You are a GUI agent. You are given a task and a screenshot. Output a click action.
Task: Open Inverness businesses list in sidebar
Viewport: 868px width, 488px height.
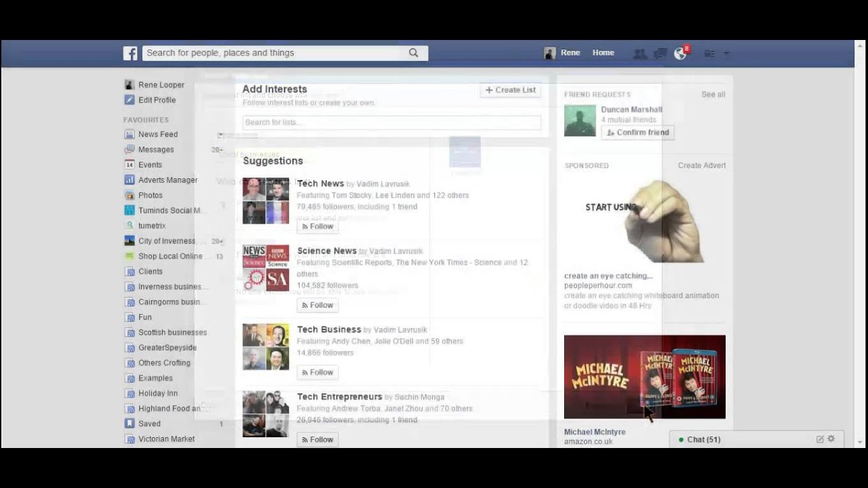coord(170,287)
